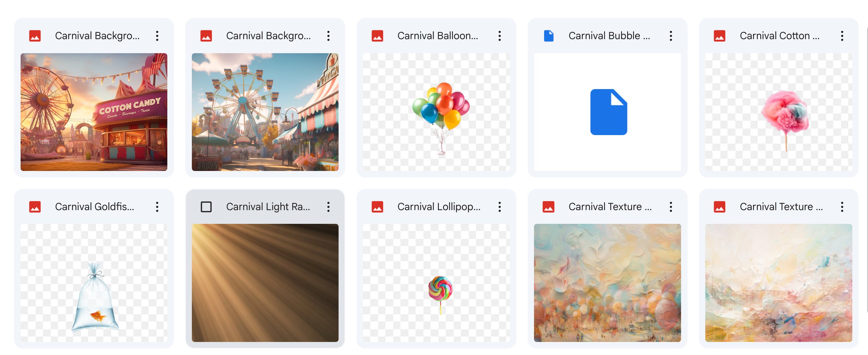Open three-dot menu for Carnival Light Rays file
The height and width of the screenshot is (355, 868).
(x=328, y=207)
